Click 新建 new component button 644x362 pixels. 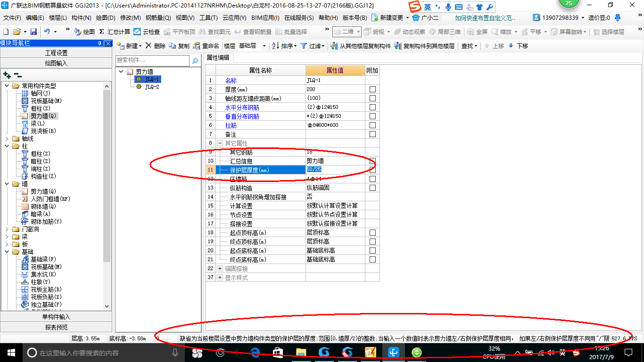point(128,46)
